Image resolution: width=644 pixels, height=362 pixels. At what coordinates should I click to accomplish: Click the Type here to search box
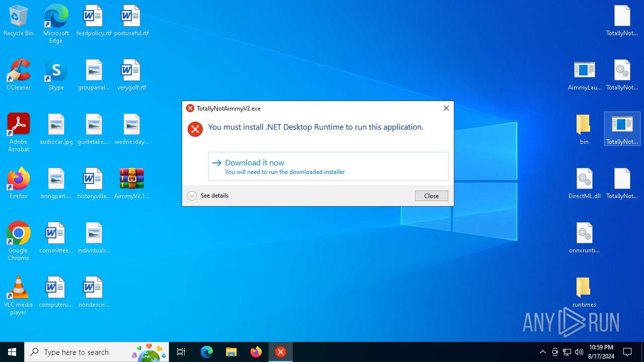97,352
